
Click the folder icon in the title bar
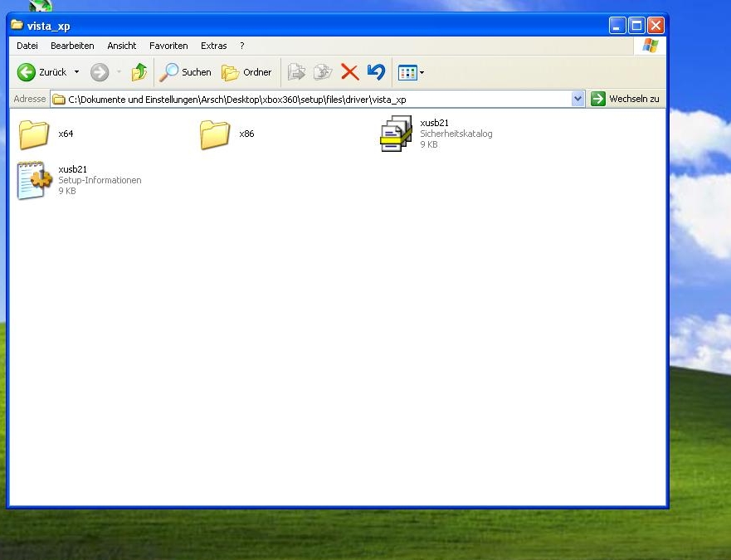tap(17, 25)
